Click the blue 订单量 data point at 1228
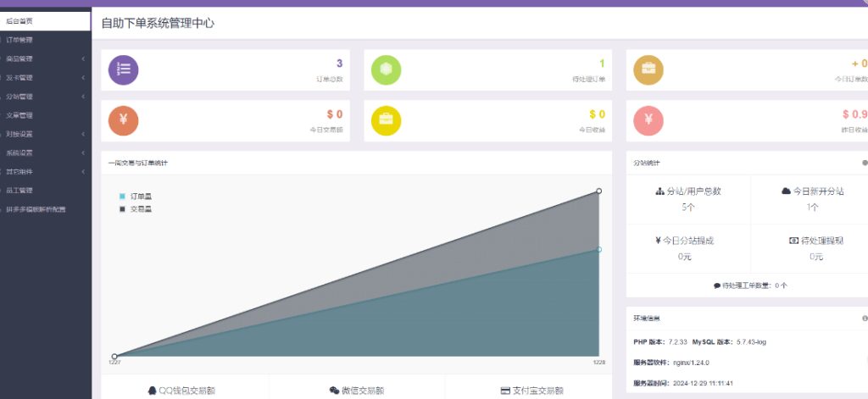 [599, 250]
